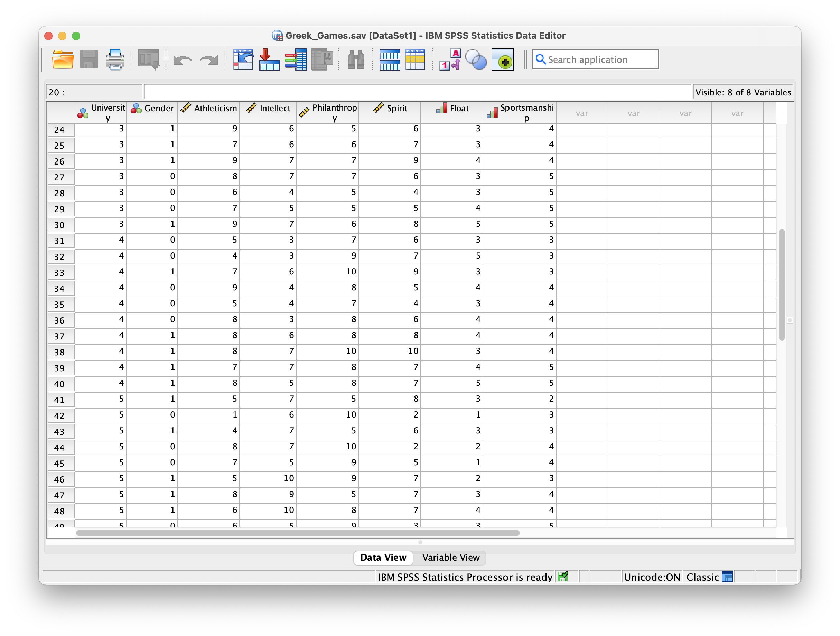The width and height of the screenshot is (840, 636).
Task: Toggle Value Labels display
Action: (x=449, y=59)
